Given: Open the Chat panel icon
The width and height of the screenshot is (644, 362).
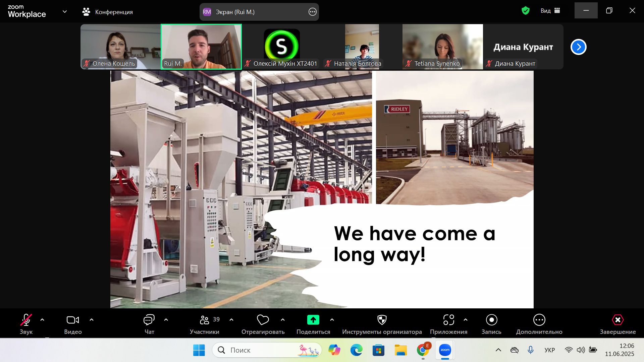Looking at the screenshot, I should tap(149, 320).
